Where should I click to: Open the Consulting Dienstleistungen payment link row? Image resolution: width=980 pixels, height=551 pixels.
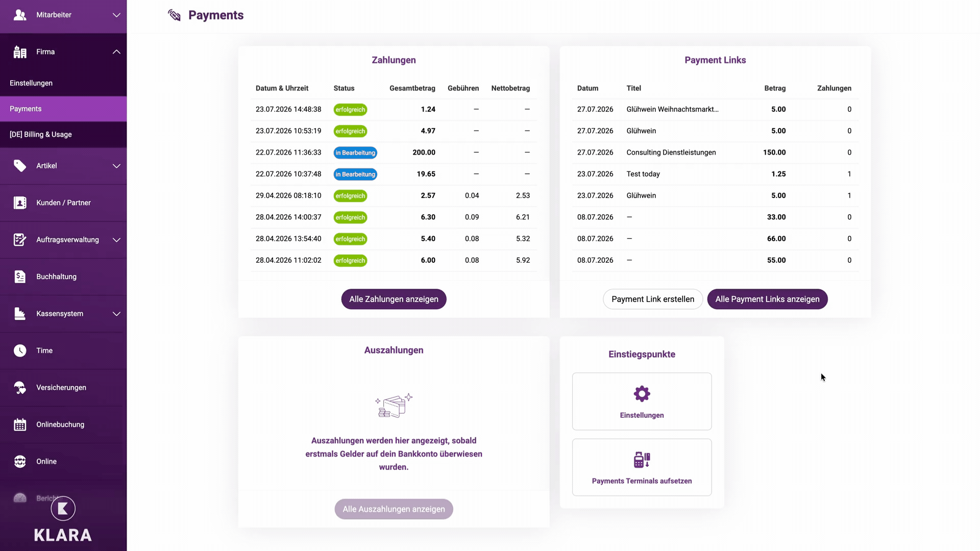[x=715, y=153]
